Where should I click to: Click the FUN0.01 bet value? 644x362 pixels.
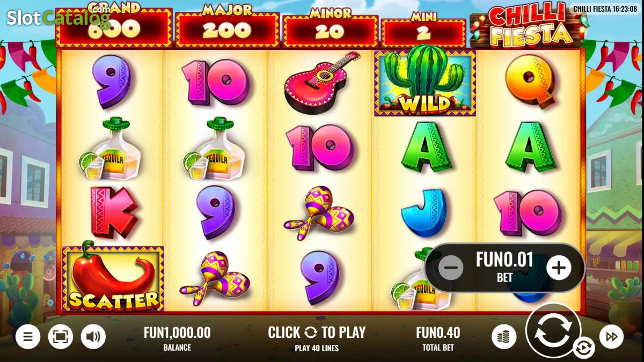click(x=504, y=260)
